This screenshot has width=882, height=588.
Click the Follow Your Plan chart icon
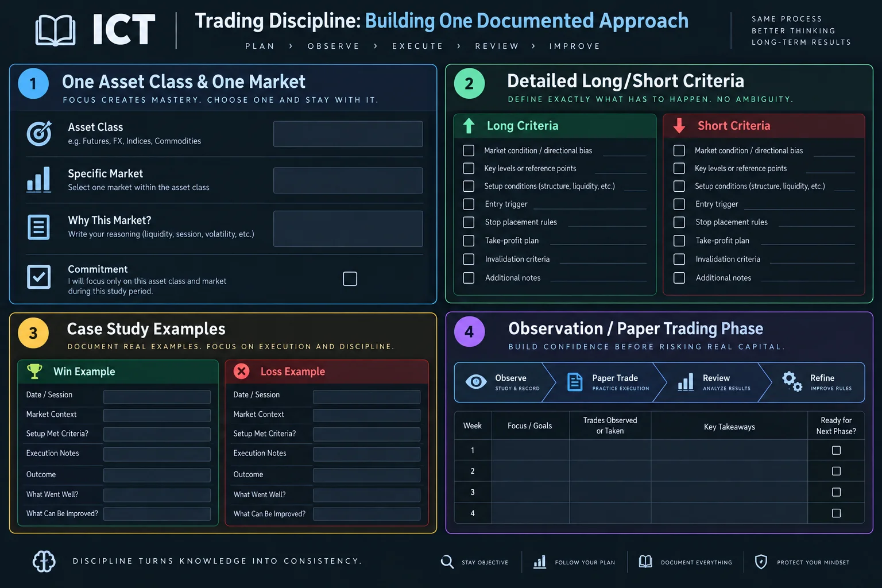(540, 562)
